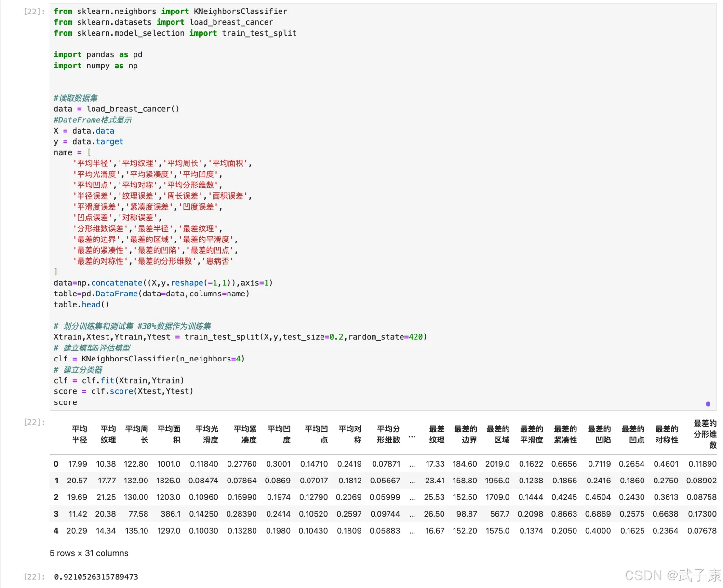The height and width of the screenshot is (588, 723).
Task: Click the score output 0.9210526315789473
Action: click(96, 577)
